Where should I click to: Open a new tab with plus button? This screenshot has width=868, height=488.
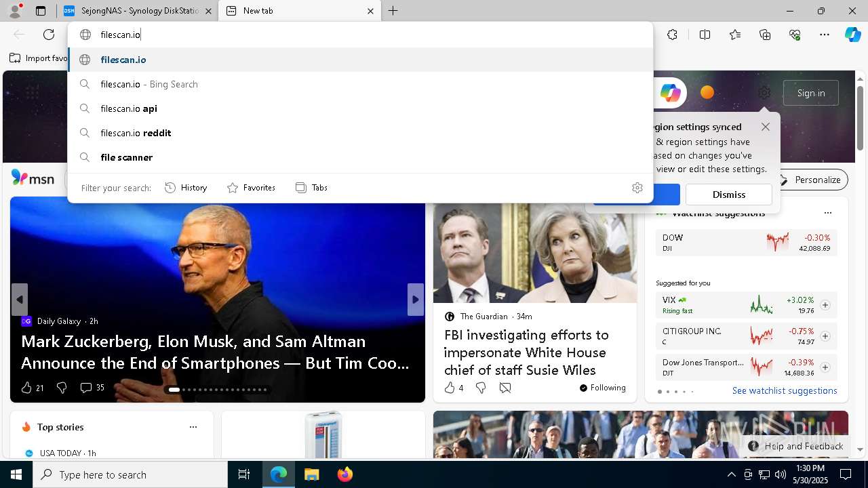[x=393, y=11]
